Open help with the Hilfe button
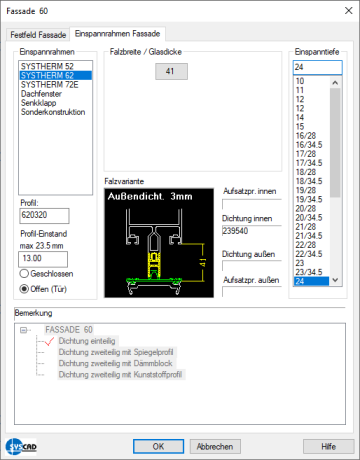 coord(328,446)
